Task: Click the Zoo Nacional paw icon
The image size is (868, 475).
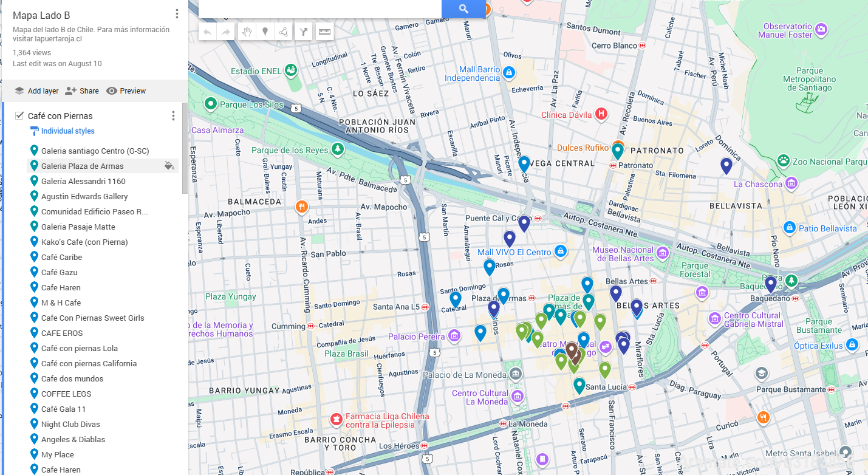Action: (x=784, y=161)
